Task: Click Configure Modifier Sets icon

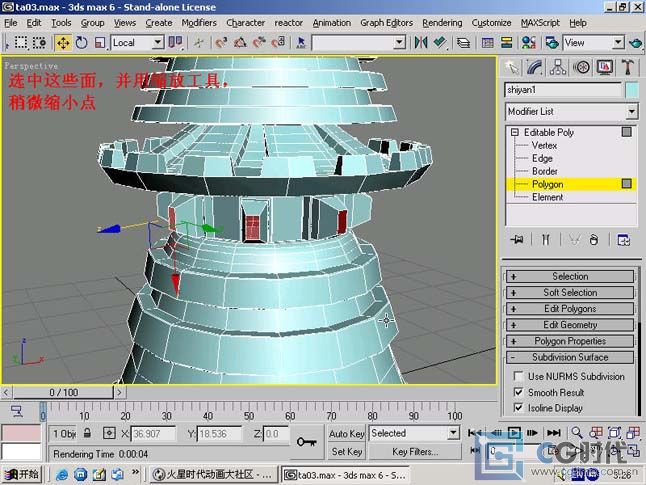Action: (x=623, y=239)
